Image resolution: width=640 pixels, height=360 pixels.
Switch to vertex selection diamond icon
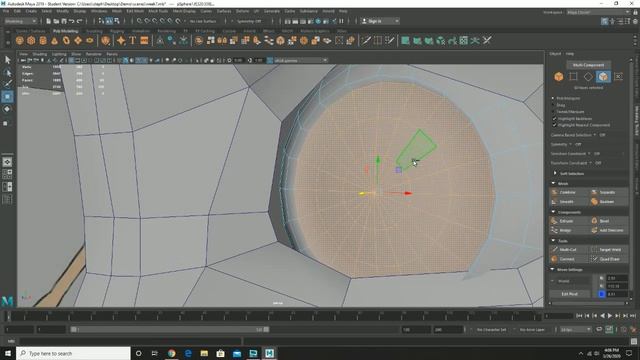(588, 76)
